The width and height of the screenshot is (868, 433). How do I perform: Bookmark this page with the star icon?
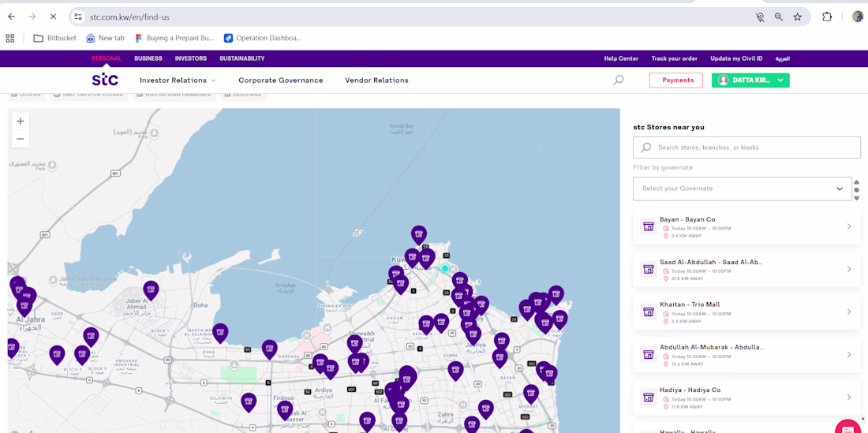click(x=798, y=17)
